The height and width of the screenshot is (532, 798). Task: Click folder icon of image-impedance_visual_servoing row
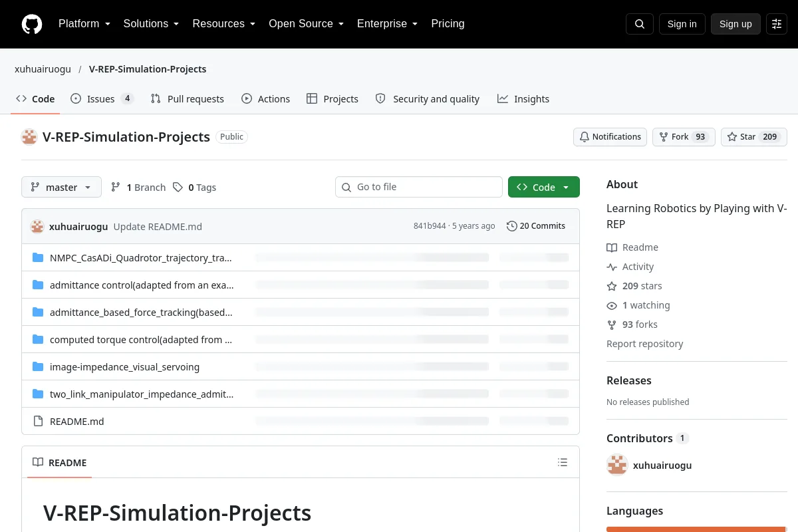(x=38, y=367)
